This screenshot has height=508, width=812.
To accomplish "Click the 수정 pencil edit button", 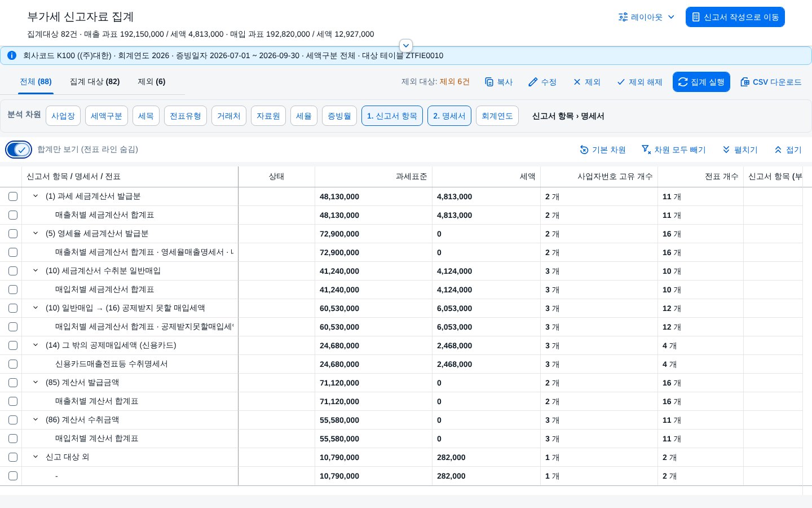I will (542, 82).
